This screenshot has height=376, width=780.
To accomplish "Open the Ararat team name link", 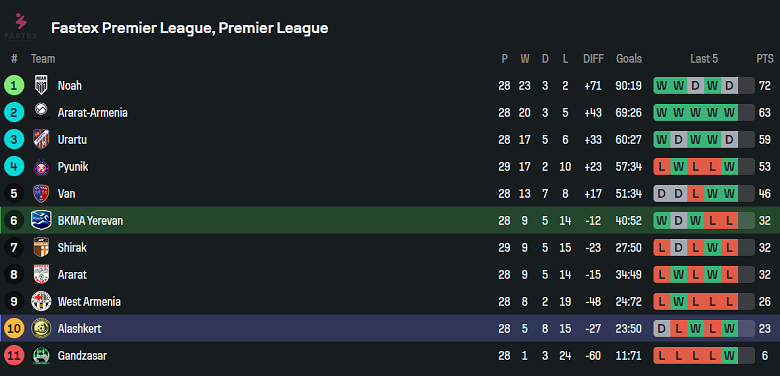I will point(73,275).
